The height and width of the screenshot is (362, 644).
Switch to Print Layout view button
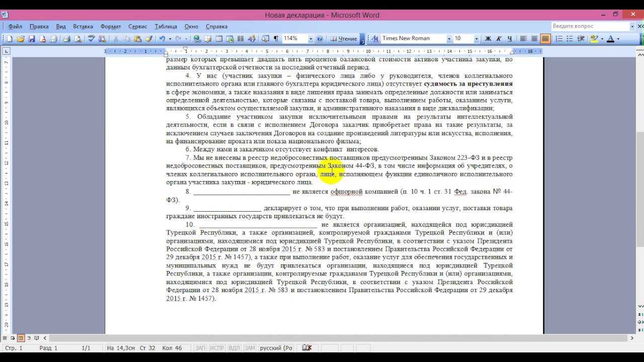[21, 338]
